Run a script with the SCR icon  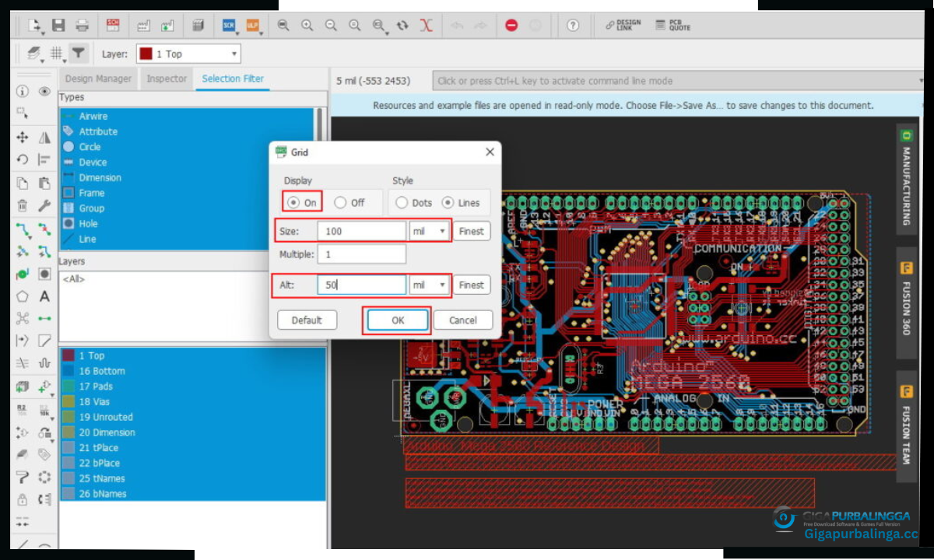pyautogui.click(x=229, y=26)
